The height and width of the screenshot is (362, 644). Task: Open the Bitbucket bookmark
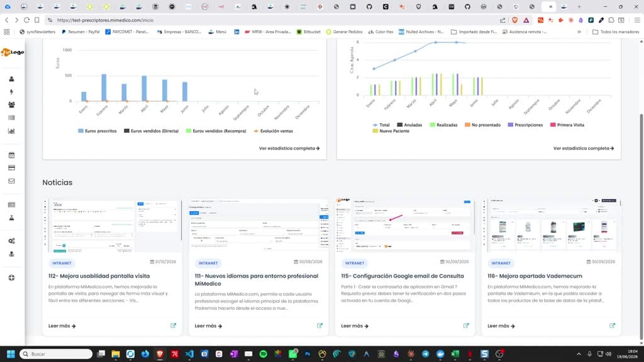(308, 31)
